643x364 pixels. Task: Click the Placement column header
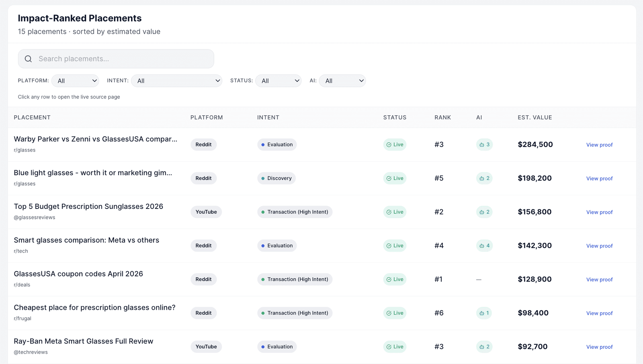click(x=32, y=118)
